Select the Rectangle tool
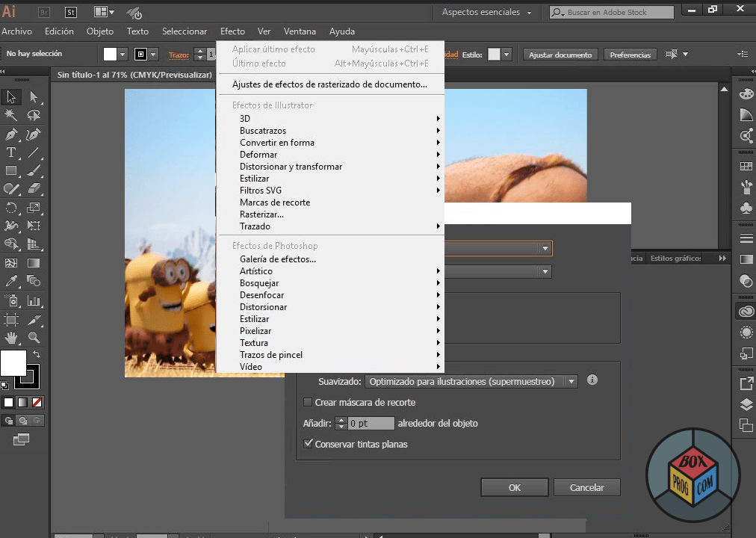Viewport: 756px width, 538px height. (10, 170)
